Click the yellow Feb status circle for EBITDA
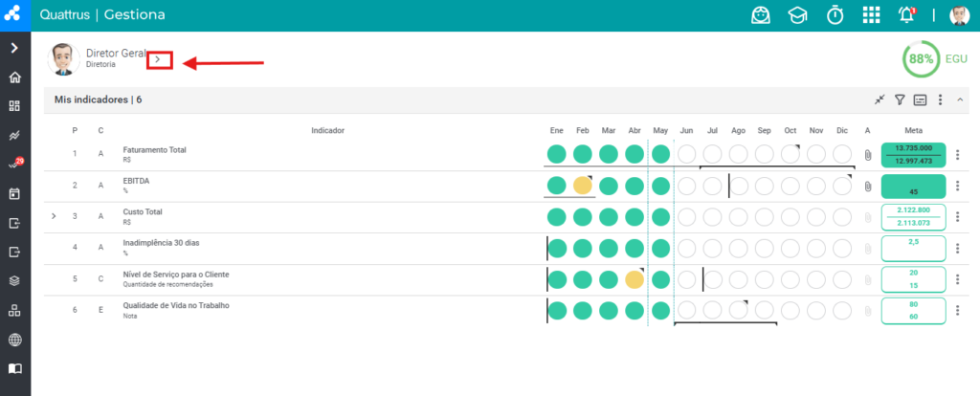The height and width of the screenshot is (396, 980). point(583,186)
